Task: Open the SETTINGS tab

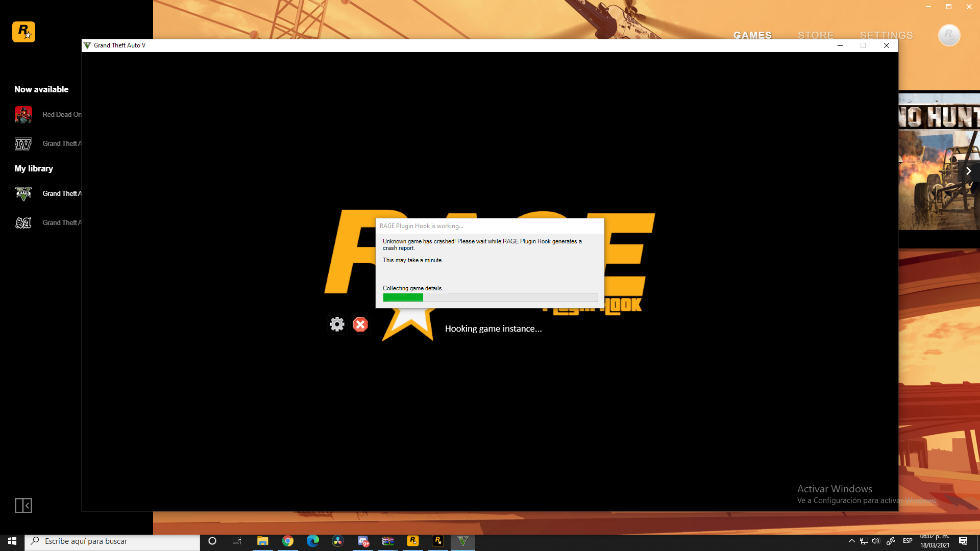Action: tap(886, 35)
